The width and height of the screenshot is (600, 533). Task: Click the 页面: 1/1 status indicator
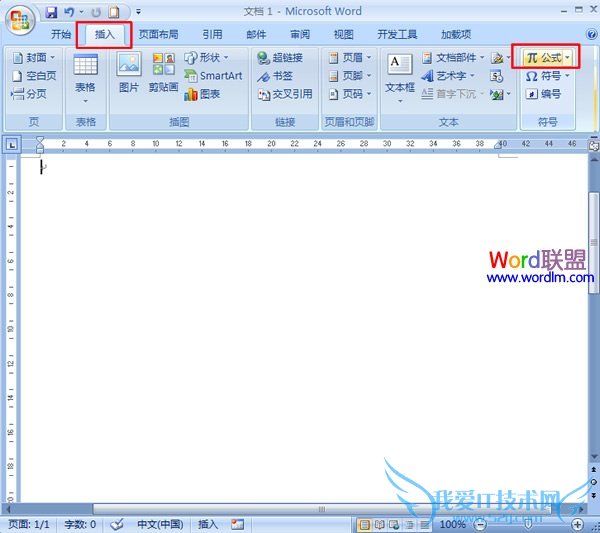pyautogui.click(x=29, y=524)
